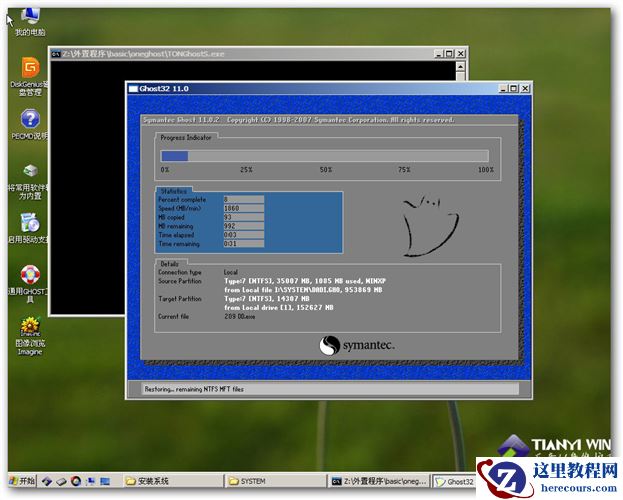Click the 'from Local drive [1]' line

point(279,308)
